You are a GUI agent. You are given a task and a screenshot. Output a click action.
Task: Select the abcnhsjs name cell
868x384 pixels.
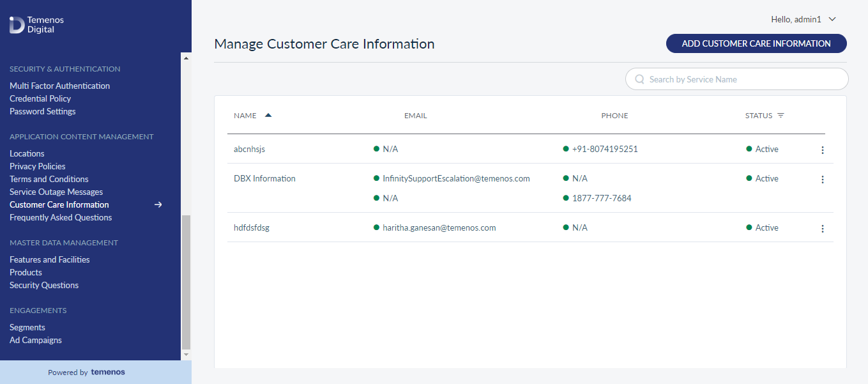(x=249, y=149)
